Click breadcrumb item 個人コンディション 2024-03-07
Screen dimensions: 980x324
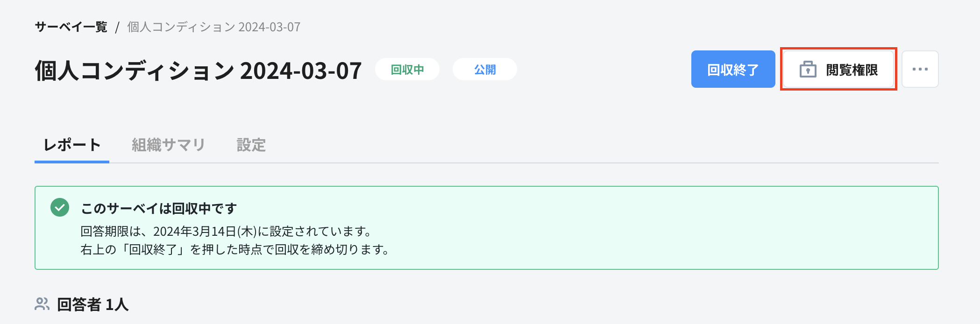(213, 27)
